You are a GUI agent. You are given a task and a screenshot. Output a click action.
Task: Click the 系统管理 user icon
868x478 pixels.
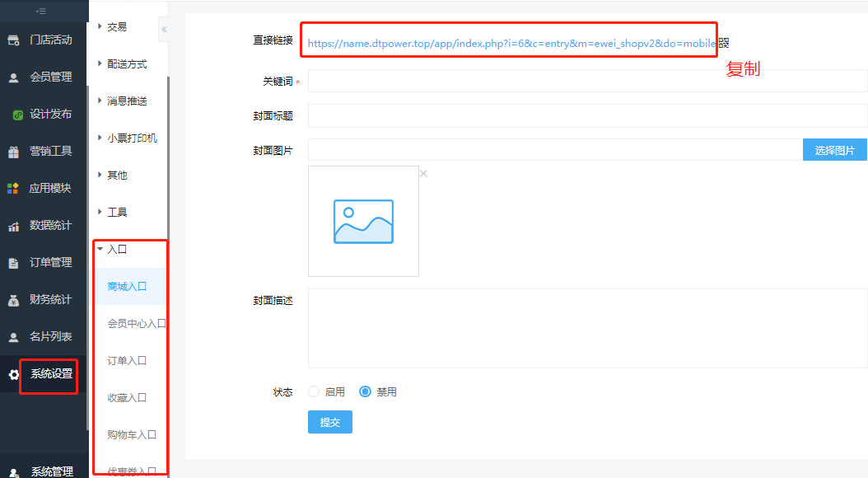tap(13, 472)
